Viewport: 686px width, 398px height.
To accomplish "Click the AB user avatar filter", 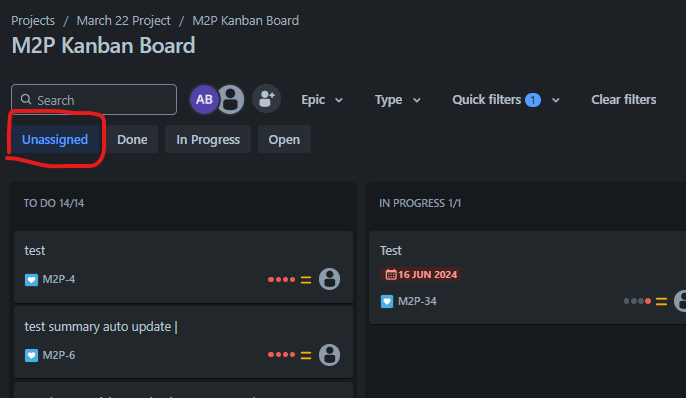I will pos(204,99).
